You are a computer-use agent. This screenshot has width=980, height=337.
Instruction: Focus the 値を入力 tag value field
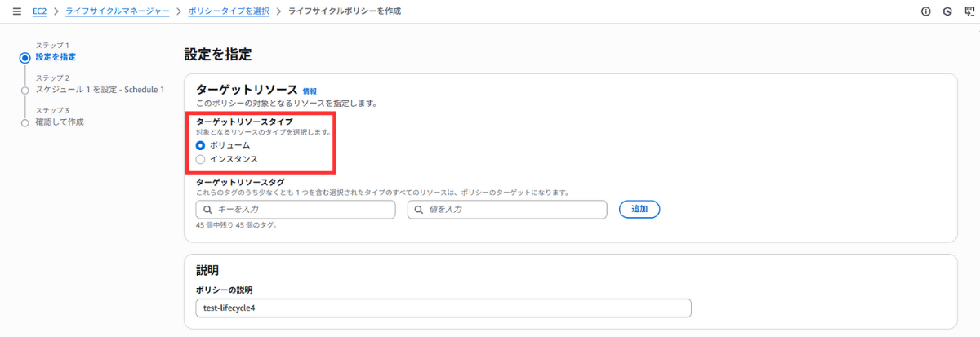507,210
